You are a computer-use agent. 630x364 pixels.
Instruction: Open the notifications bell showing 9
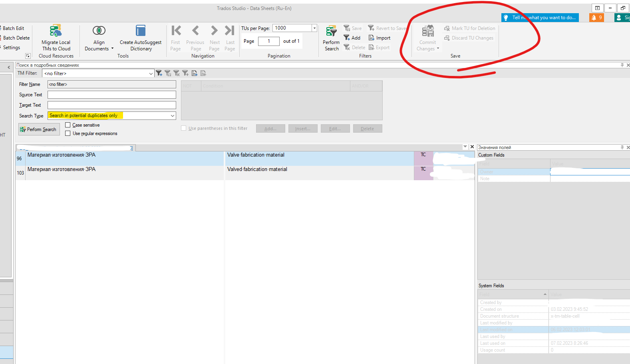click(596, 18)
